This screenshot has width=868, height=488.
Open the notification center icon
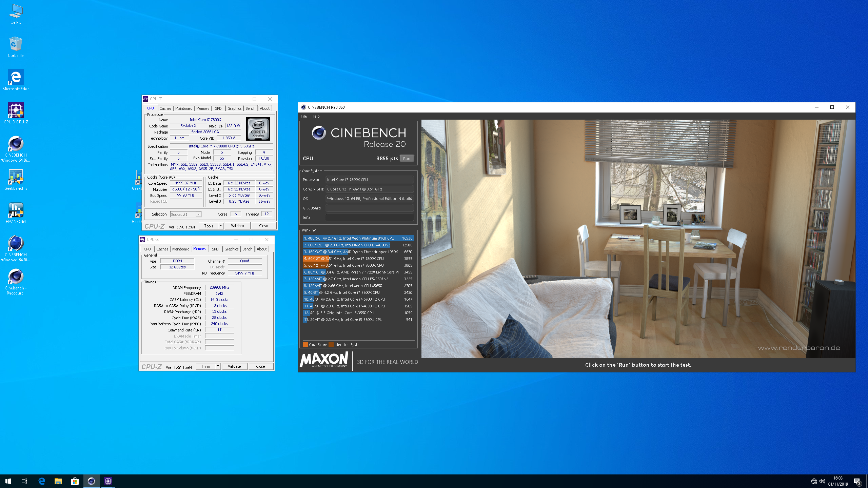pos(857,481)
